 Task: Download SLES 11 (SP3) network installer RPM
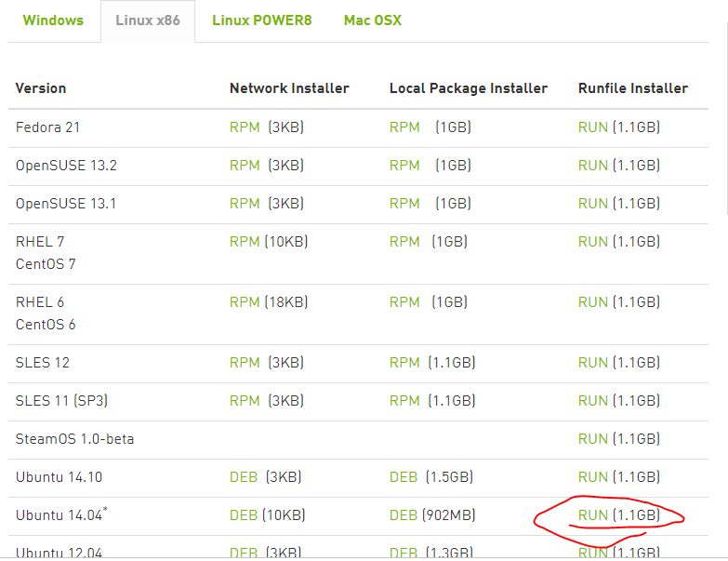(245, 400)
